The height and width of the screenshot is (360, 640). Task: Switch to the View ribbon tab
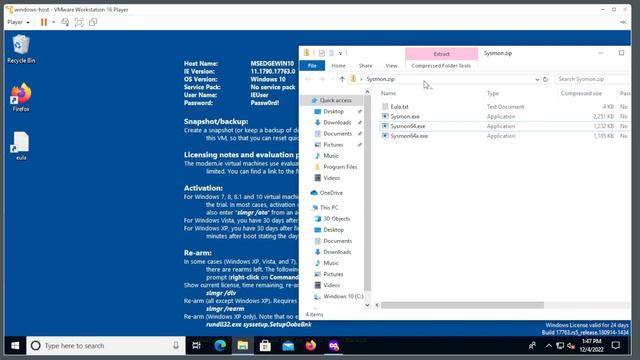[x=391, y=66]
